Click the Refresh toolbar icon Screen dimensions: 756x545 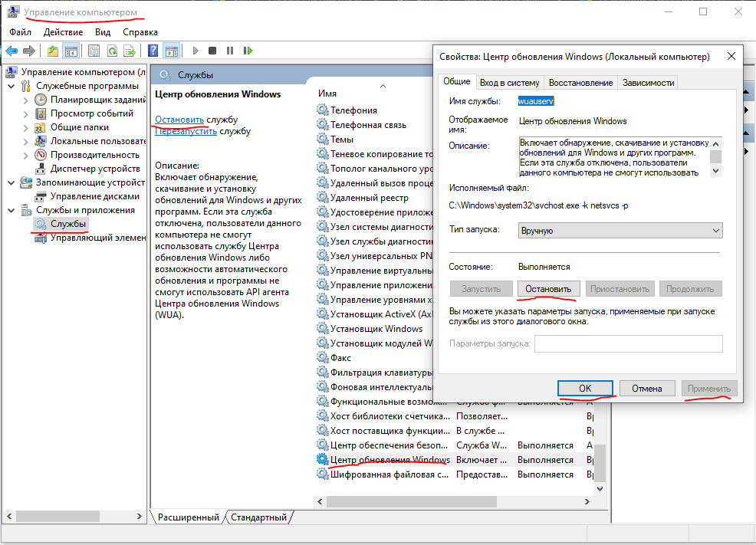coord(112,51)
